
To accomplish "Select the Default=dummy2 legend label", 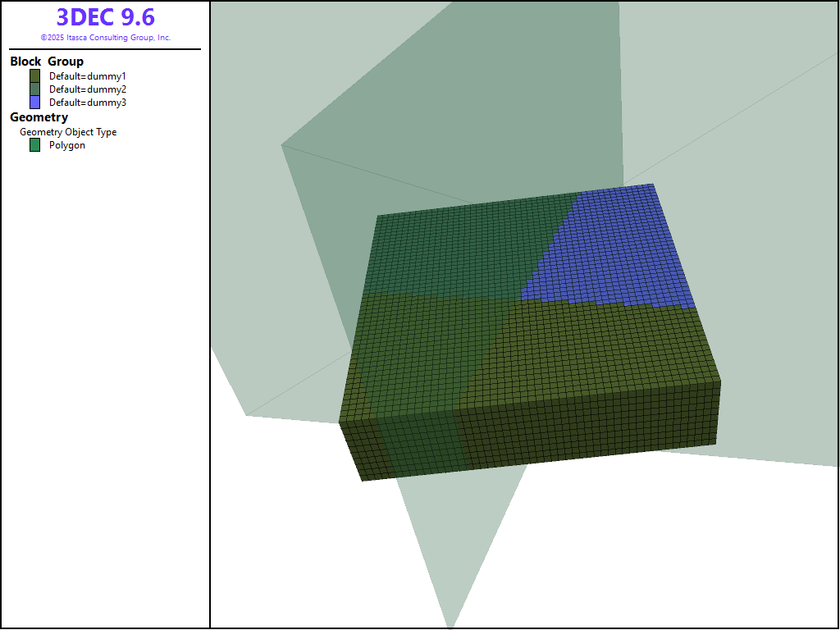I will click(88, 89).
